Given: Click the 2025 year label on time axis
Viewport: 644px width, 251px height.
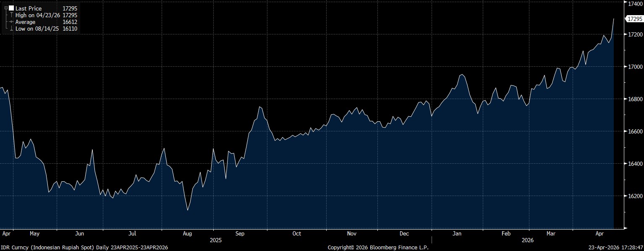Looking at the screenshot, I should [x=215, y=241].
